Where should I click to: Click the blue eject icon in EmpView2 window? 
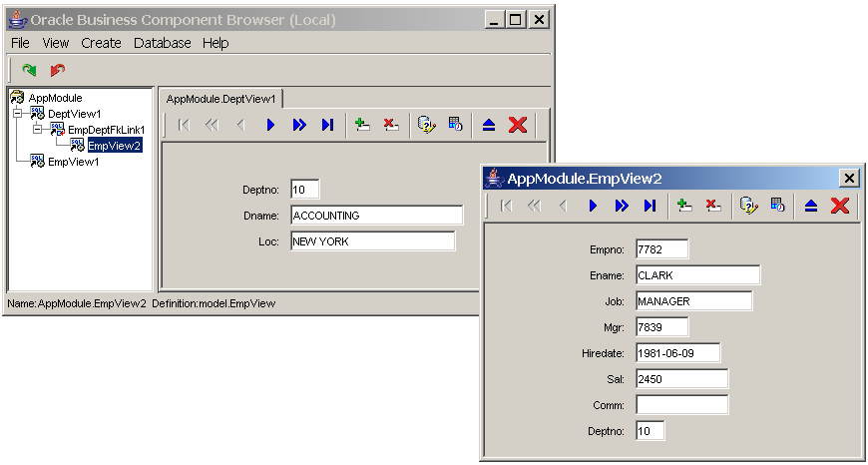tap(811, 206)
